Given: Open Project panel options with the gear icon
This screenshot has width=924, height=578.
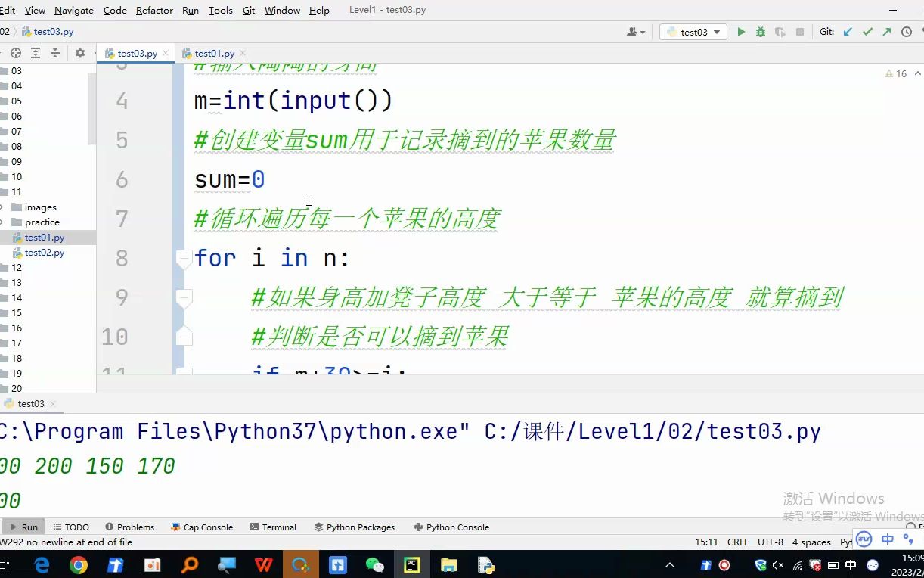Looking at the screenshot, I should pos(80,53).
